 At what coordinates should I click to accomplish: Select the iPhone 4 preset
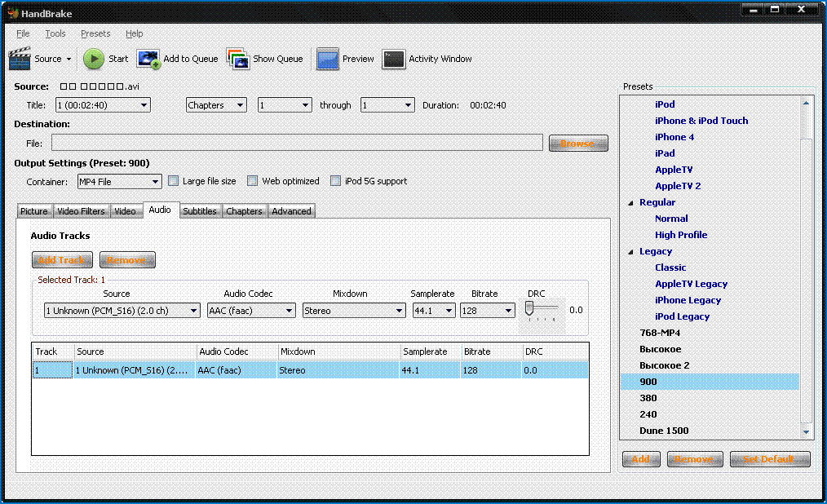click(674, 137)
